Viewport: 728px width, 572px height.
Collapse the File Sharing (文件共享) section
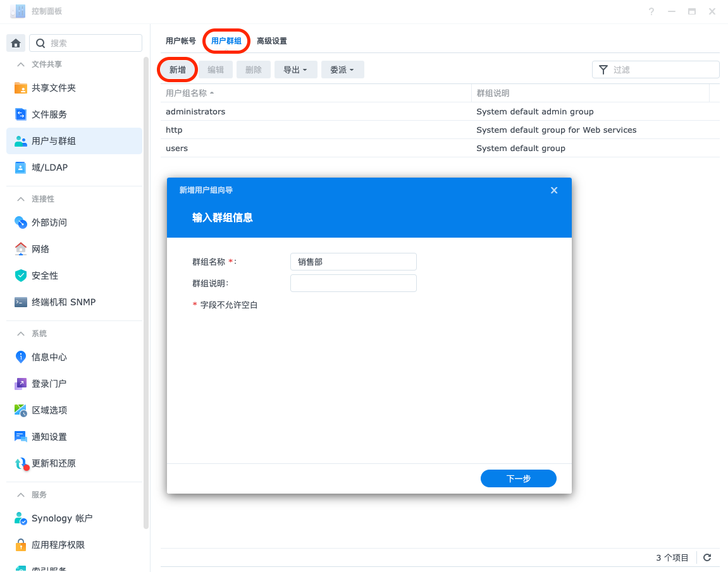coord(21,64)
